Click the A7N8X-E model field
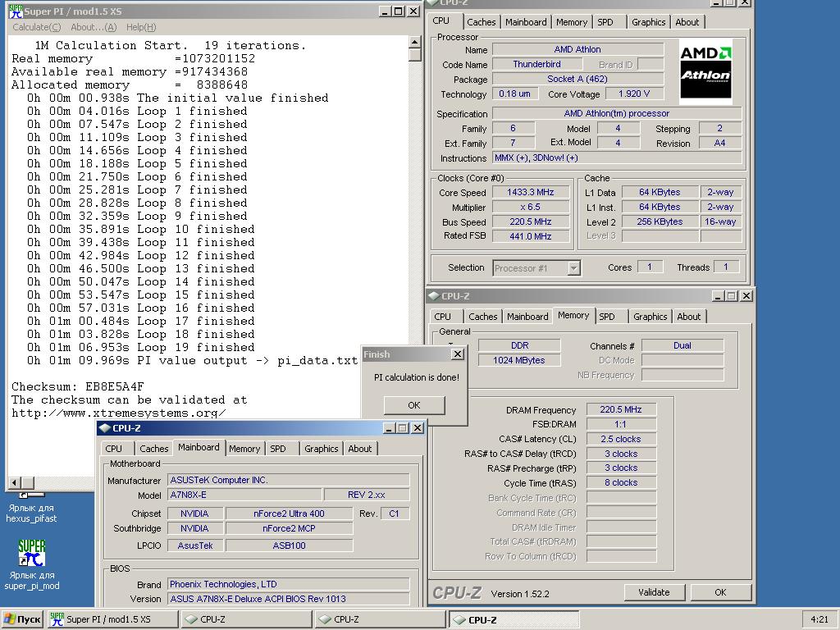The height and width of the screenshot is (630, 840). coord(244,495)
